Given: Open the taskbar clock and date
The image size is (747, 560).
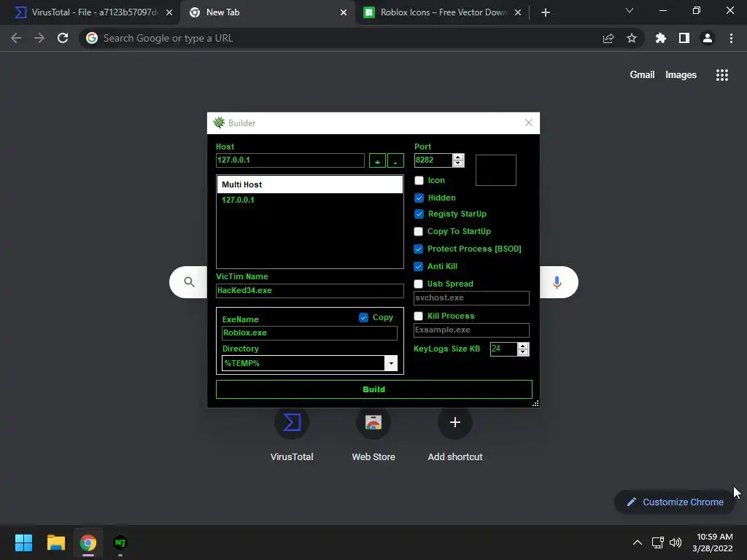Looking at the screenshot, I should point(713,542).
